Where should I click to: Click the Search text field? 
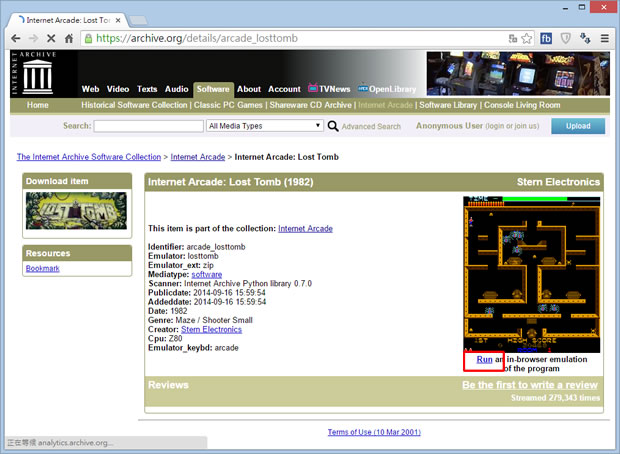(x=149, y=126)
